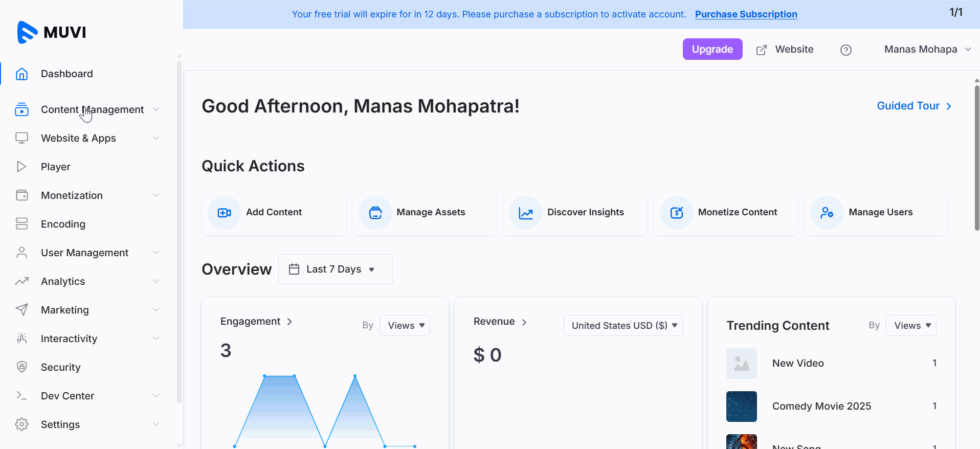Click the purple Upgrade button
980x449 pixels.
click(x=712, y=49)
